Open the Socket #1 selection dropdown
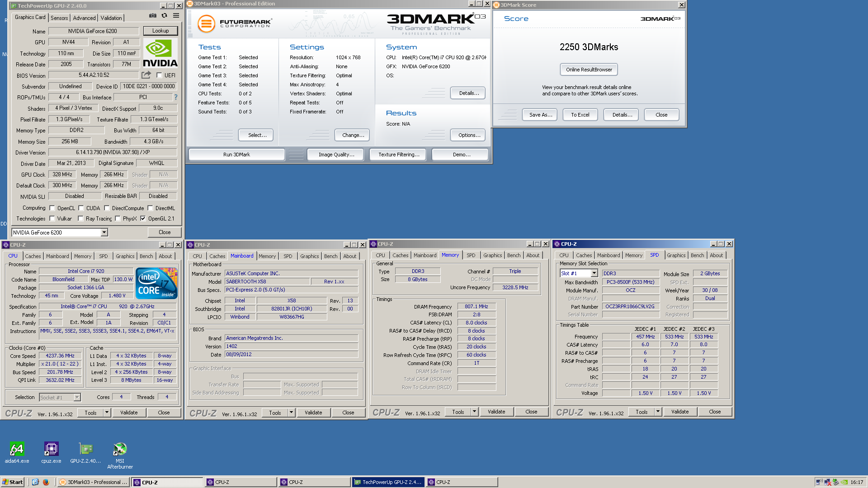The image size is (868, 488). [77, 397]
